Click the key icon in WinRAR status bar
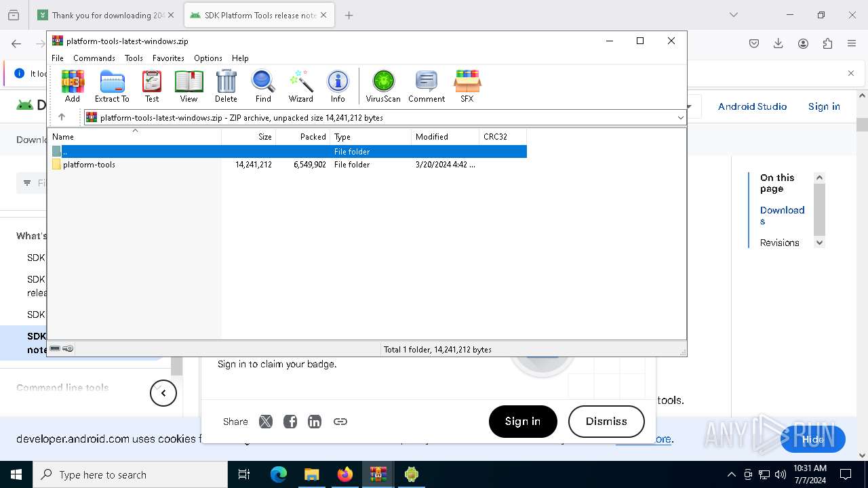This screenshot has width=868, height=488. pos(68,349)
